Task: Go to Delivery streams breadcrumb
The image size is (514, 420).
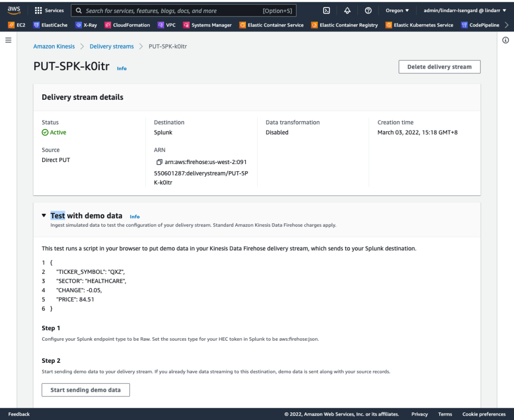Action: (x=112, y=47)
